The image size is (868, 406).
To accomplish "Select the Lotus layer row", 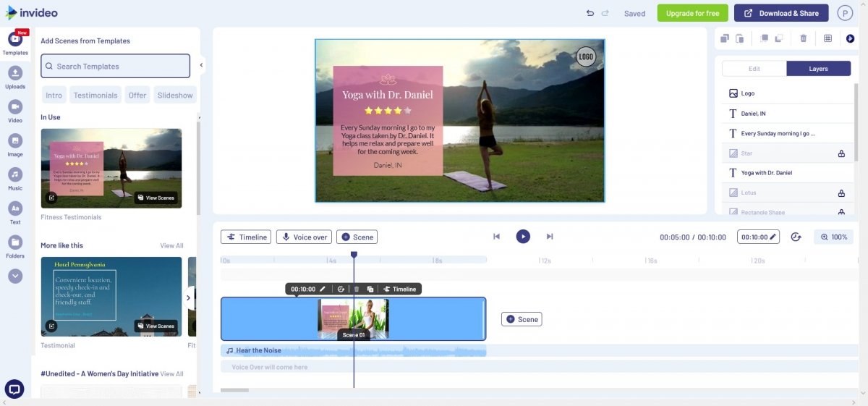I will [x=788, y=193].
